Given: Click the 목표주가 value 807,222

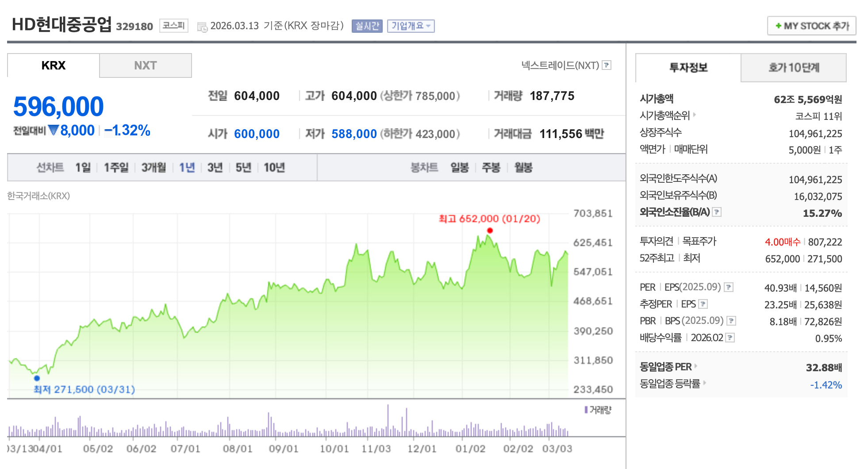Looking at the screenshot, I should click(x=825, y=242).
